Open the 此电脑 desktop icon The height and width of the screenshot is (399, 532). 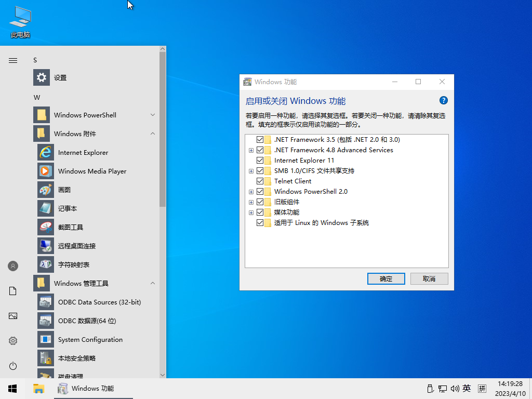(20, 22)
